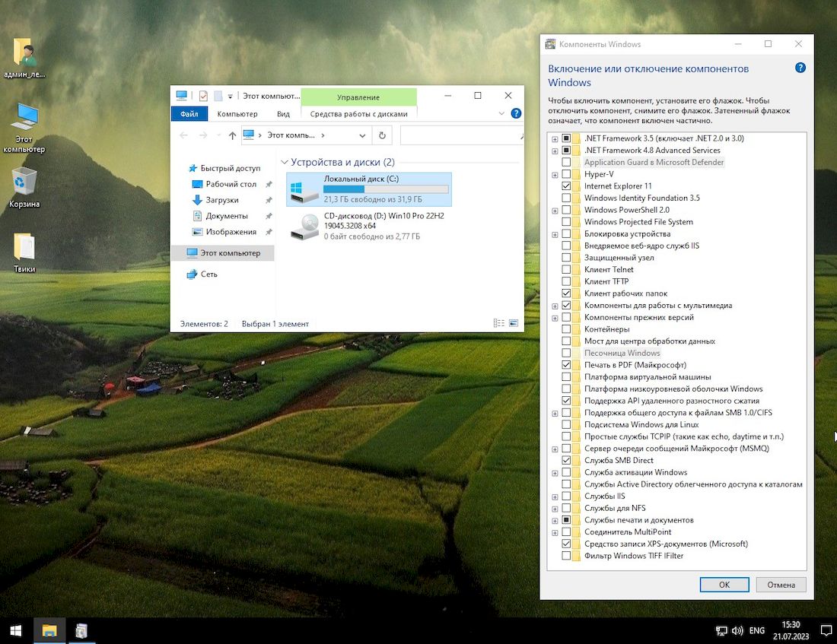The width and height of the screenshot is (837, 644).
Task: Click the Up arrow in Explorer navigation
Action: click(x=232, y=135)
